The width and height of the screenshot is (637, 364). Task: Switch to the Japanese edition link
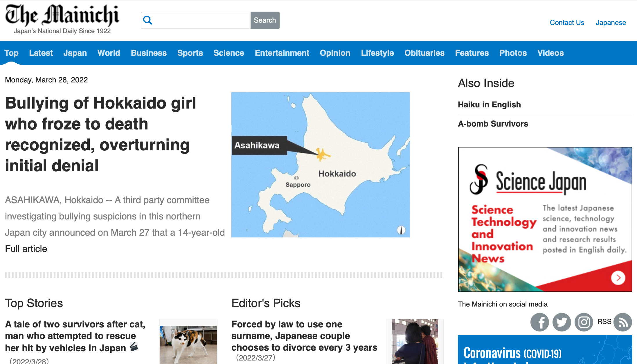[x=611, y=23]
